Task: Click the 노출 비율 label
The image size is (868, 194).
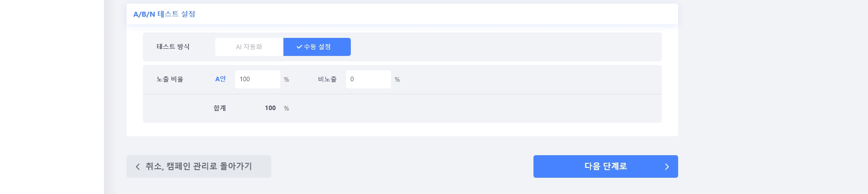Action: pyautogui.click(x=170, y=79)
